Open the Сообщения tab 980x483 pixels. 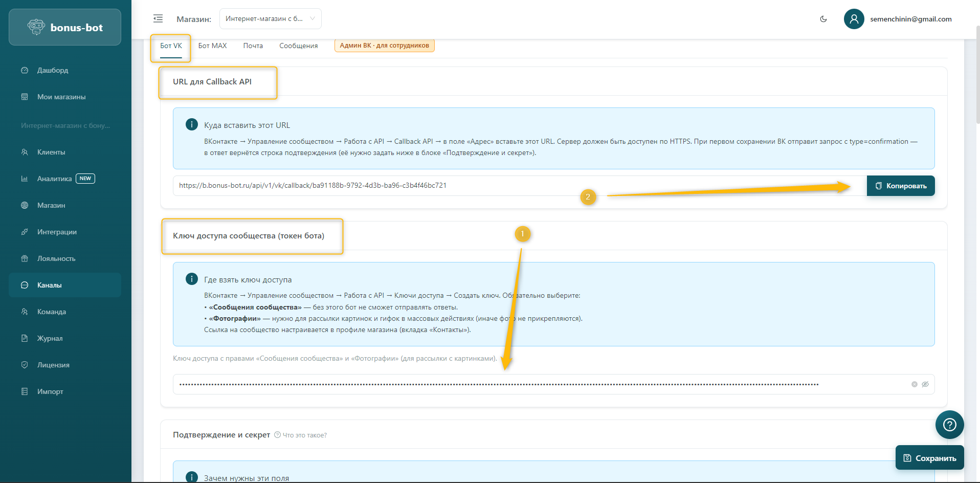tap(298, 46)
